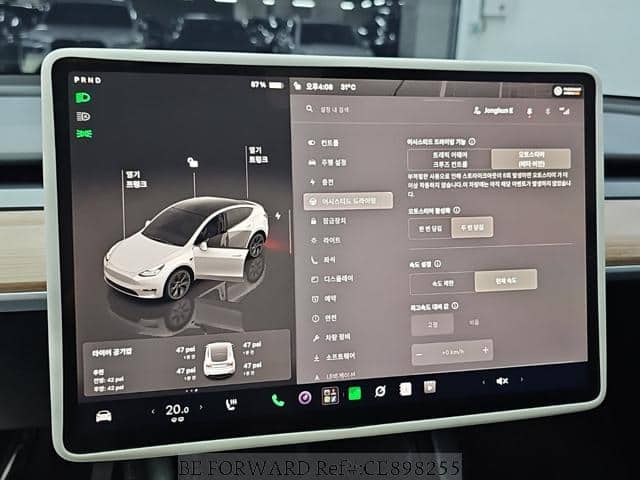Screen dimensions: 640x480
Task: Decrease volume with left chevron
Action: pos(484,382)
